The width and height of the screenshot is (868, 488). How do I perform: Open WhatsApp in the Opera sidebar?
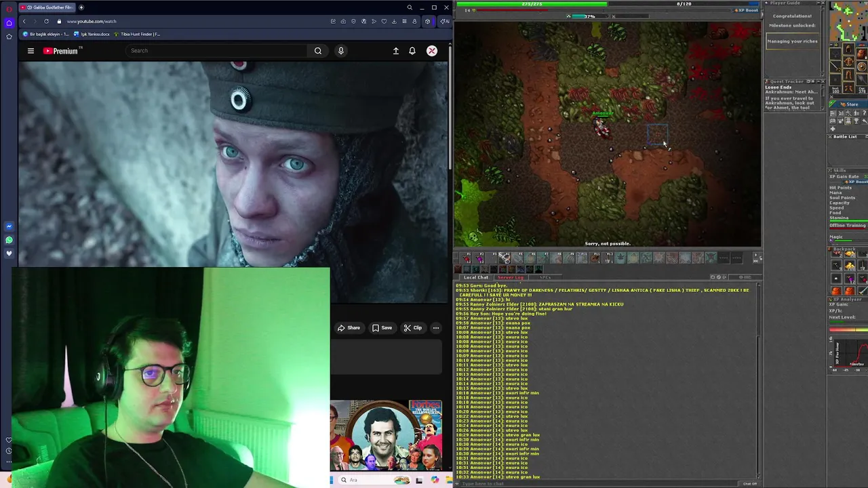pyautogui.click(x=9, y=240)
